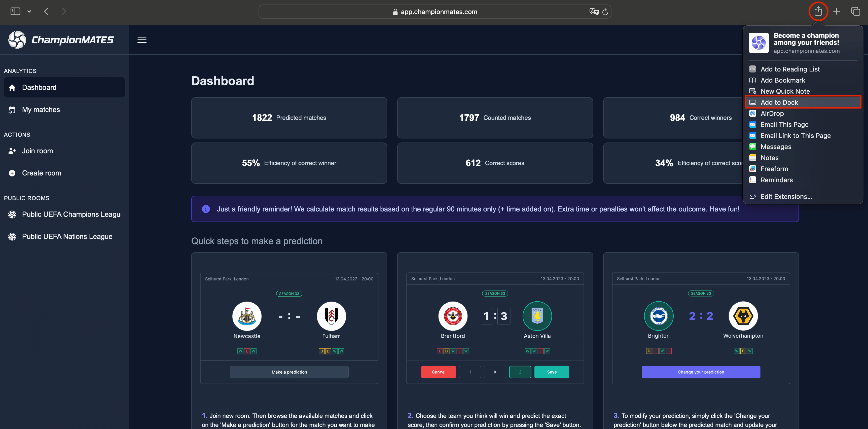This screenshot has height=429, width=868.
Task: Select Join room action
Action: 64,151
